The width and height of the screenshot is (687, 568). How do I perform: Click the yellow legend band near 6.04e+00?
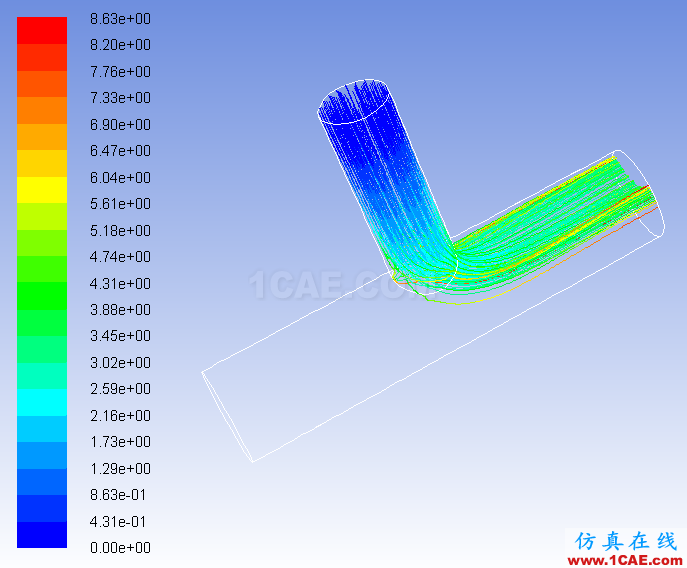(x=42, y=190)
